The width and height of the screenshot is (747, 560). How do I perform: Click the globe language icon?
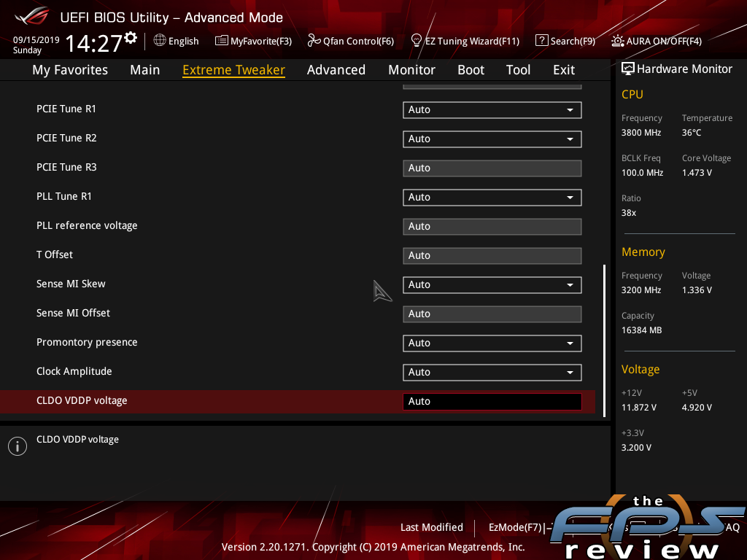(x=160, y=41)
